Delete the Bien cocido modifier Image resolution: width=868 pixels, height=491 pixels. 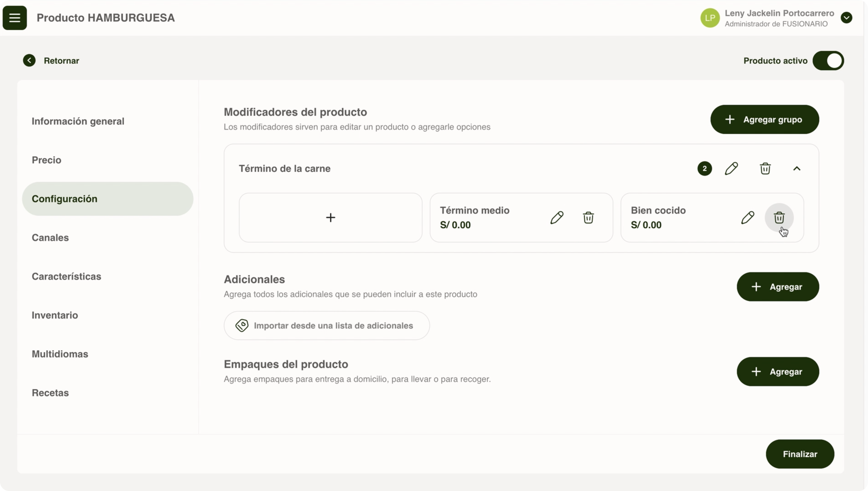tap(779, 218)
